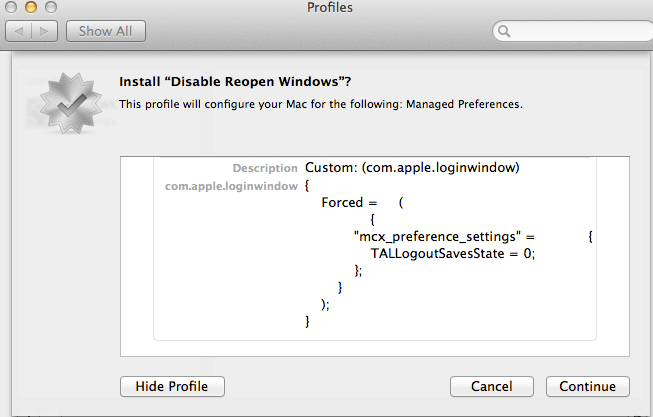This screenshot has height=417, width=653.
Task: Click the 'TALLogoutSavesState = 0;' line
Action: point(453,254)
